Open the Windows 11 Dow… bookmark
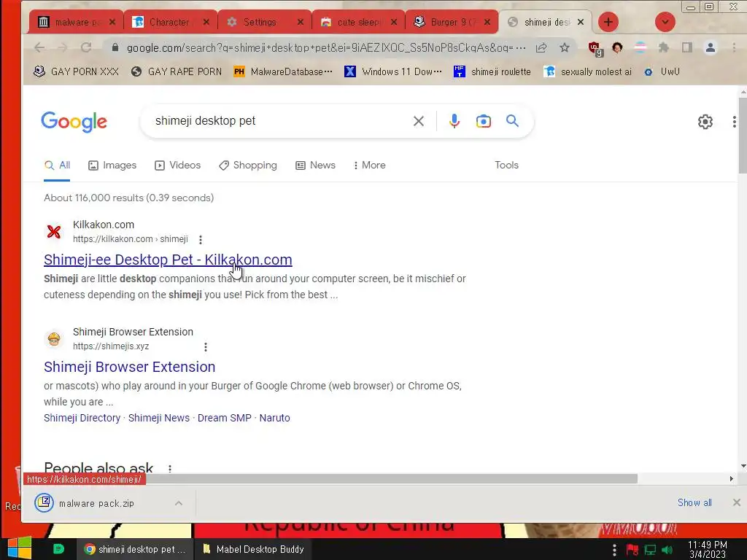This screenshot has width=747, height=560. (393, 72)
